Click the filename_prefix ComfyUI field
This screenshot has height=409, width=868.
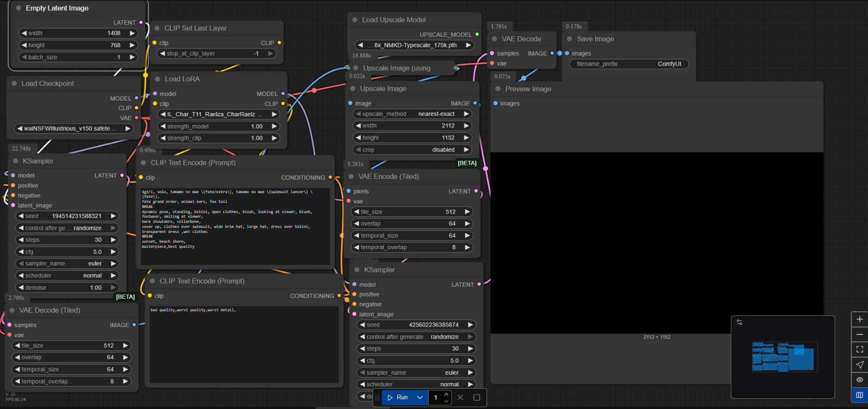(628, 64)
